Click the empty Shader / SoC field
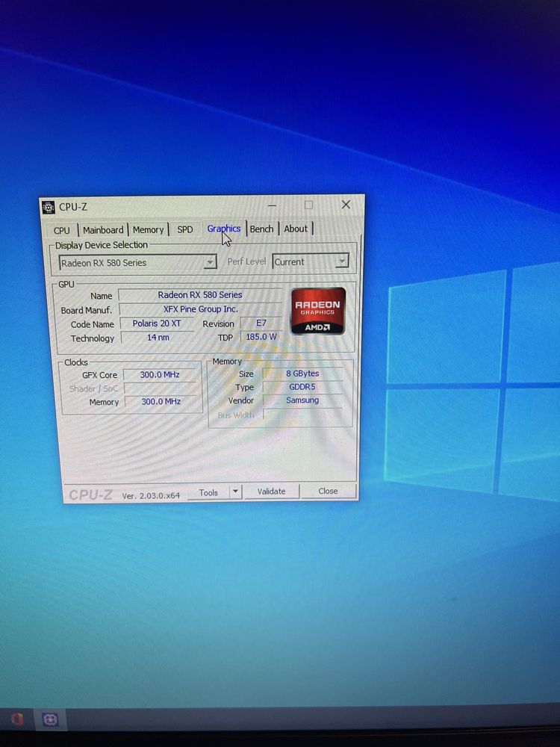 click(x=160, y=388)
